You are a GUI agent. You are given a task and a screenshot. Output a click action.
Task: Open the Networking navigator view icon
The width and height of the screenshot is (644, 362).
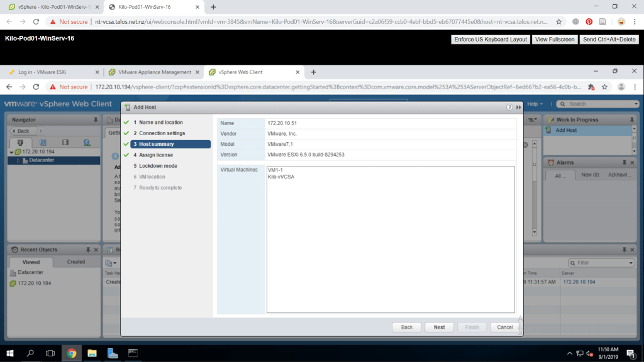pyautogui.click(x=87, y=143)
